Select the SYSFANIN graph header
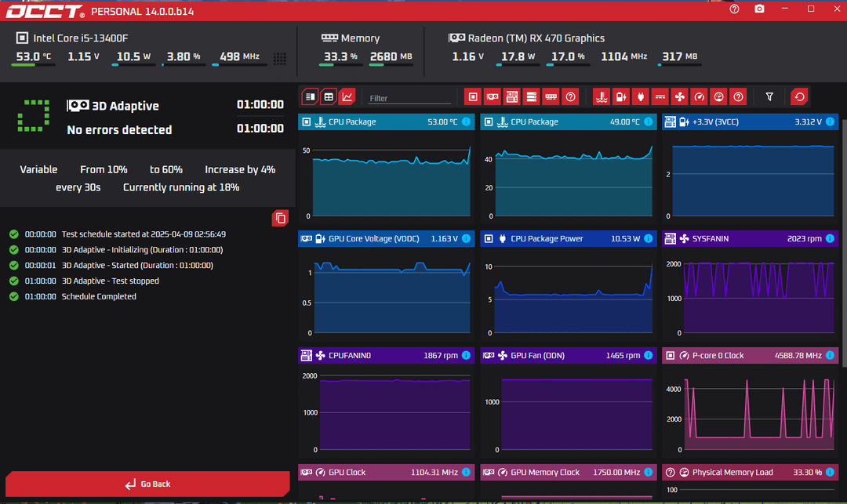847x504 pixels. tap(751, 238)
